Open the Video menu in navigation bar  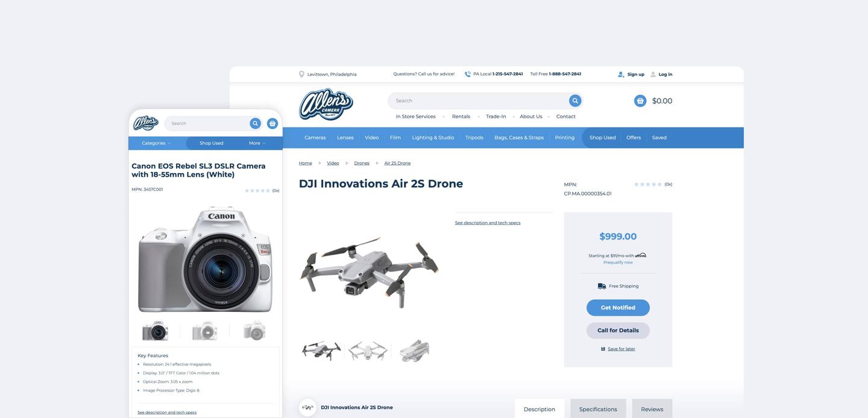372,138
